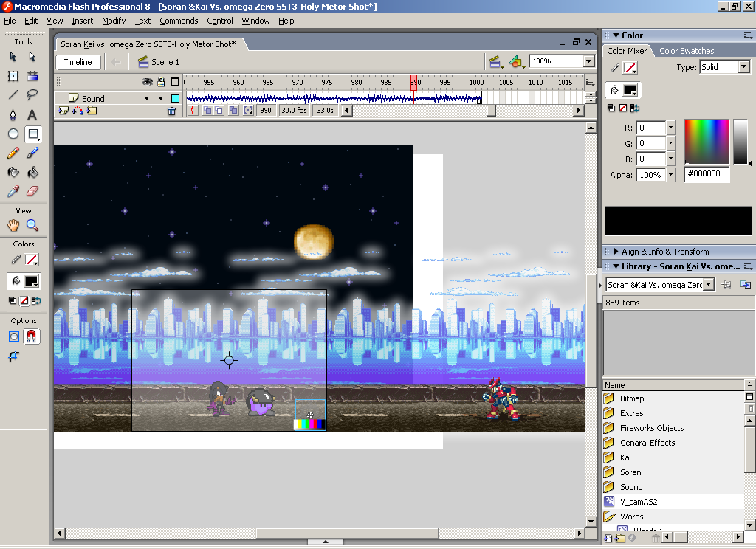Hide the Sound layer
The image size is (756, 549).
click(147, 98)
